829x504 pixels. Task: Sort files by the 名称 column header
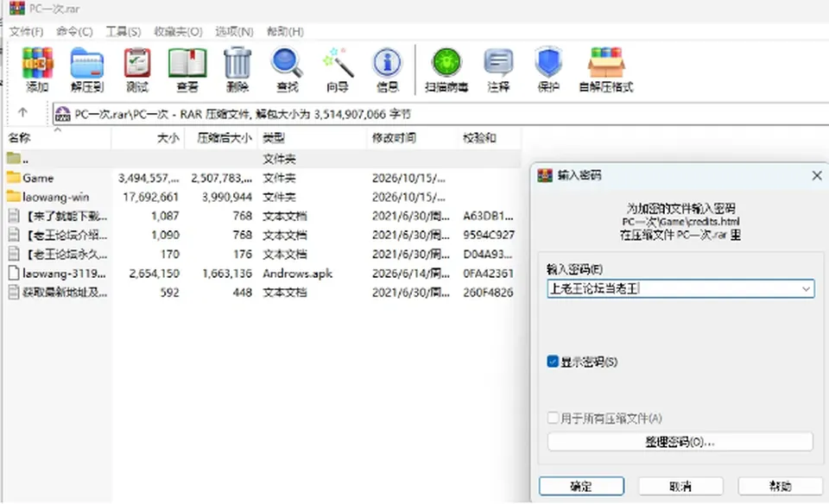pyautogui.click(x=57, y=138)
